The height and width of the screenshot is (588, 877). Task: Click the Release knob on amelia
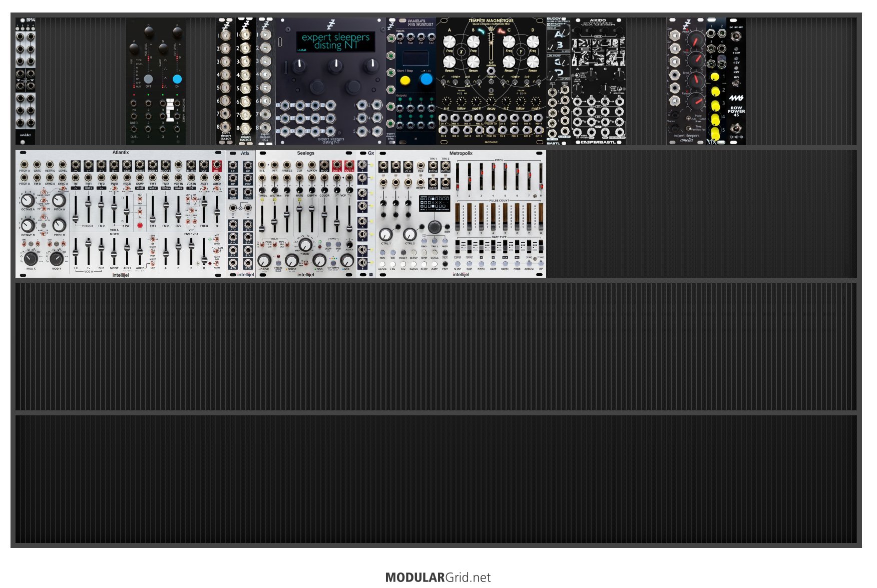[695, 102]
